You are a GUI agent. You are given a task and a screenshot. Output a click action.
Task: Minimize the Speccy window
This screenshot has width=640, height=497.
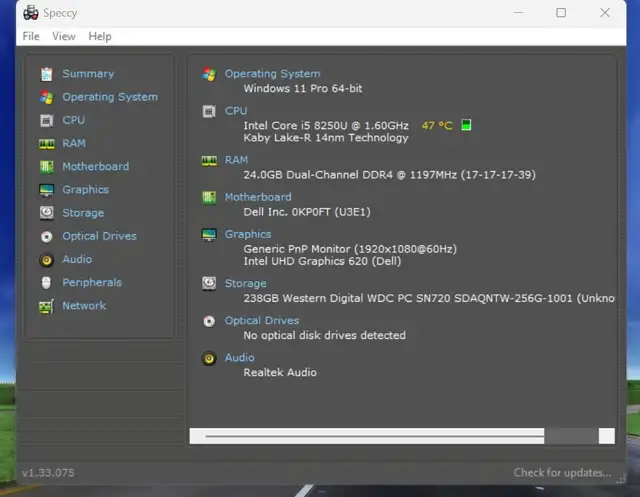tap(518, 13)
